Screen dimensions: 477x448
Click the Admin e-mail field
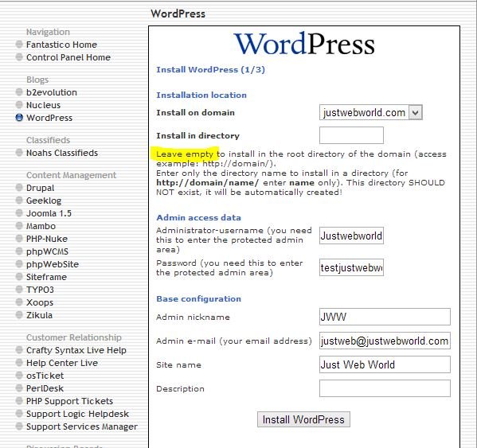385,341
